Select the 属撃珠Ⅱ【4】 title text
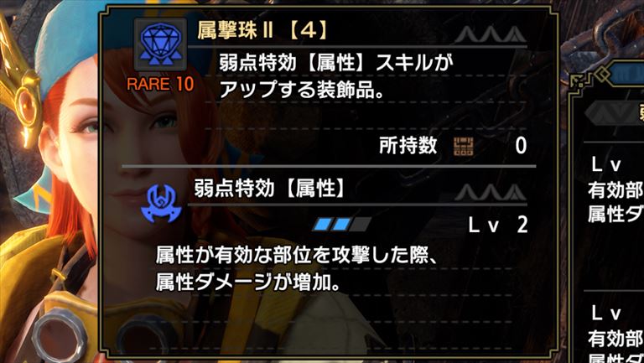This screenshot has height=363, width=644. tap(262, 31)
